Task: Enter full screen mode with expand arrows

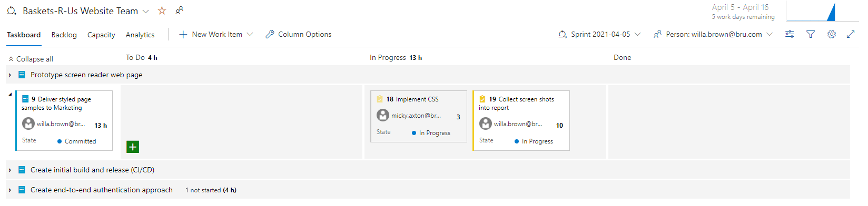Action: (x=851, y=34)
